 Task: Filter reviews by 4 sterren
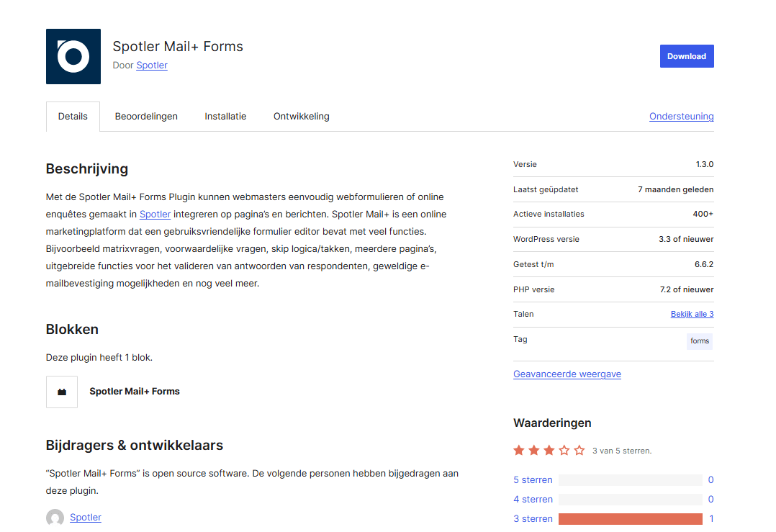[x=533, y=500]
